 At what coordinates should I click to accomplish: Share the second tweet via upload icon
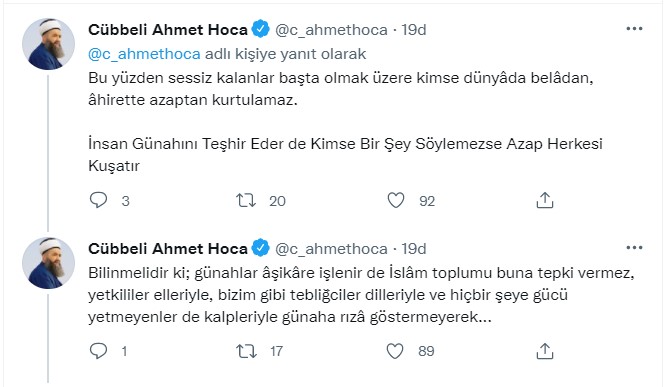tap(545, 351)
